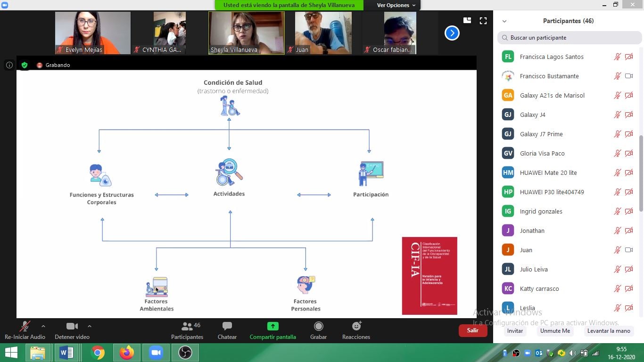The width and height of the screenshot is (644, 362).
Task: Click the Invitar button
Action: click(515, 331)
